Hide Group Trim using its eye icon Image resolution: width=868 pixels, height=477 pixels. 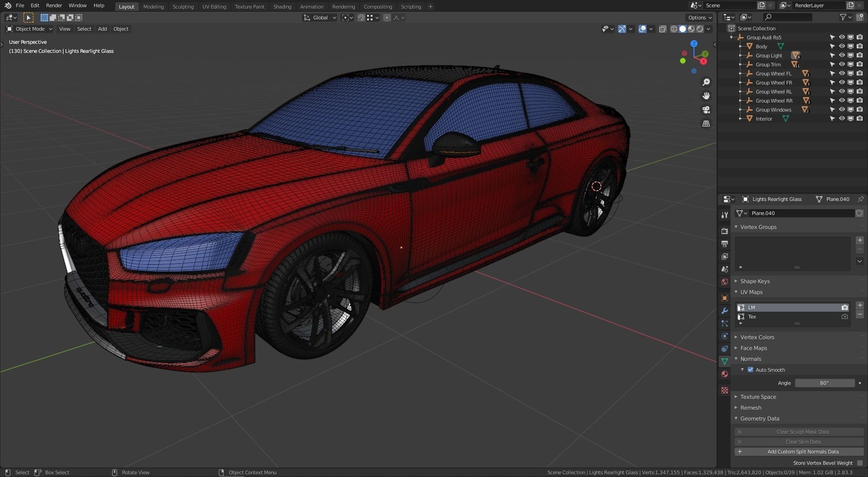(x=842, y=65)
